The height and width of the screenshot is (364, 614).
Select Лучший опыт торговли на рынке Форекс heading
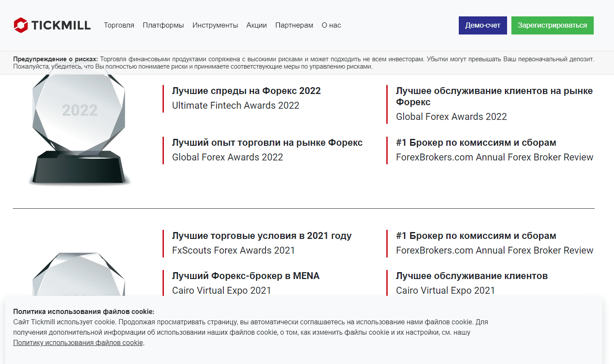pos(267,143)
